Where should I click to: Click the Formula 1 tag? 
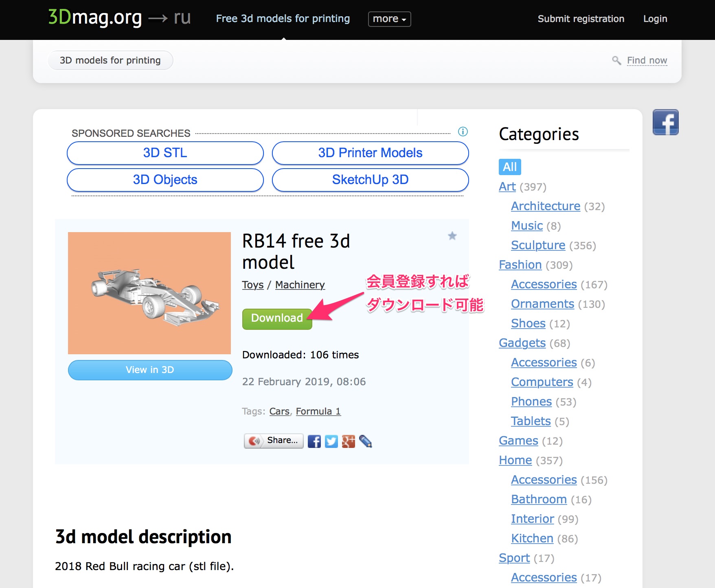tap(318, 411)
